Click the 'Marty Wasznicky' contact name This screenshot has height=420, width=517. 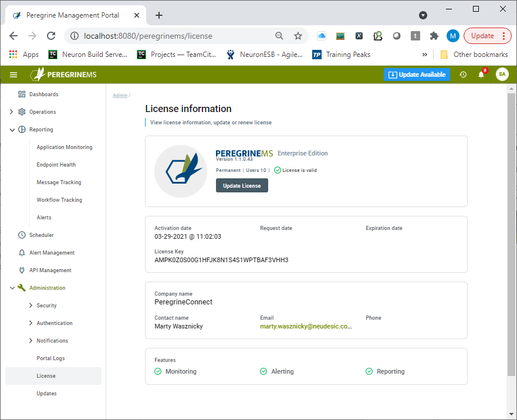(x=179, y=326)
